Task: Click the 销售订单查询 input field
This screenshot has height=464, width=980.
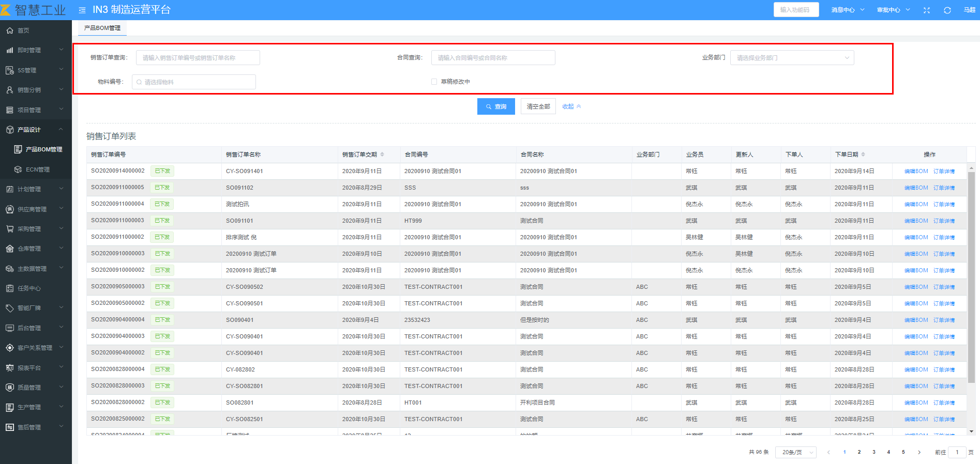Action: [198, 58]
